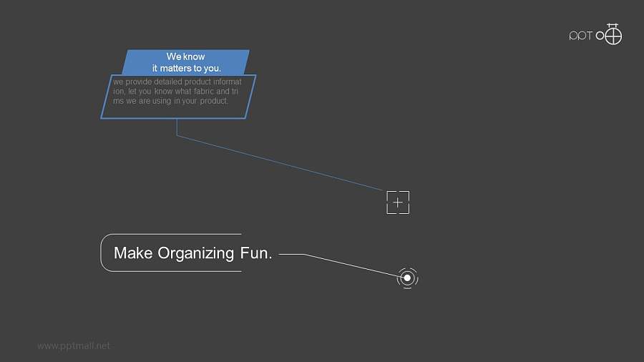644x362 pixels.
Task: Click the vertical blue line below callout box
Action: click(177, 127)
